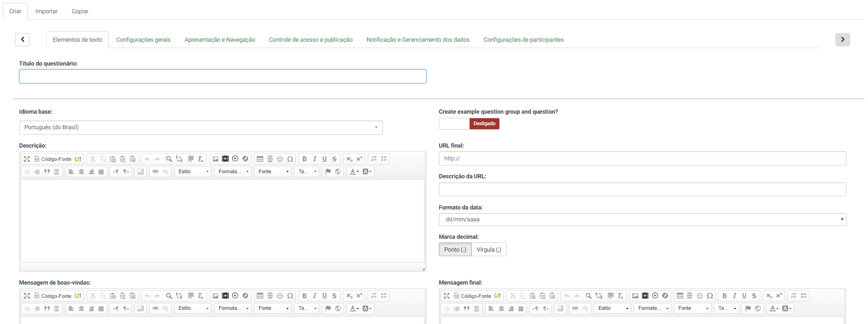Click insert image icon in Descrição editor
The width and height of the screenshot is (868, 324).
[x=216, y=159]
